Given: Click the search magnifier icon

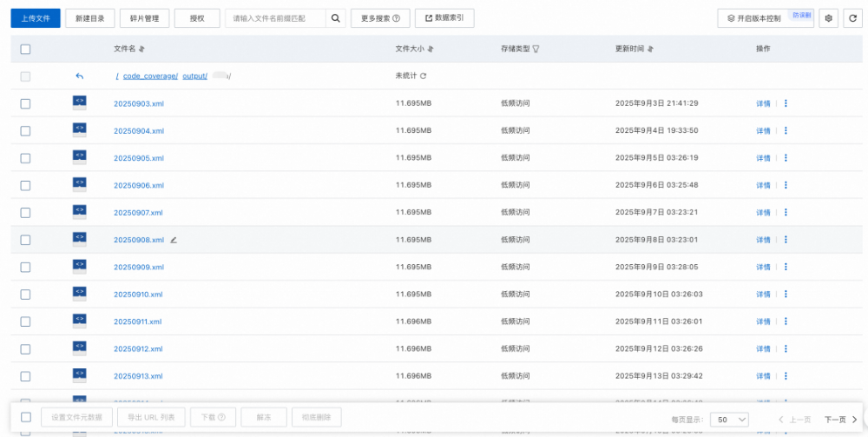Looking at the screenshot, I should (336, 18).
